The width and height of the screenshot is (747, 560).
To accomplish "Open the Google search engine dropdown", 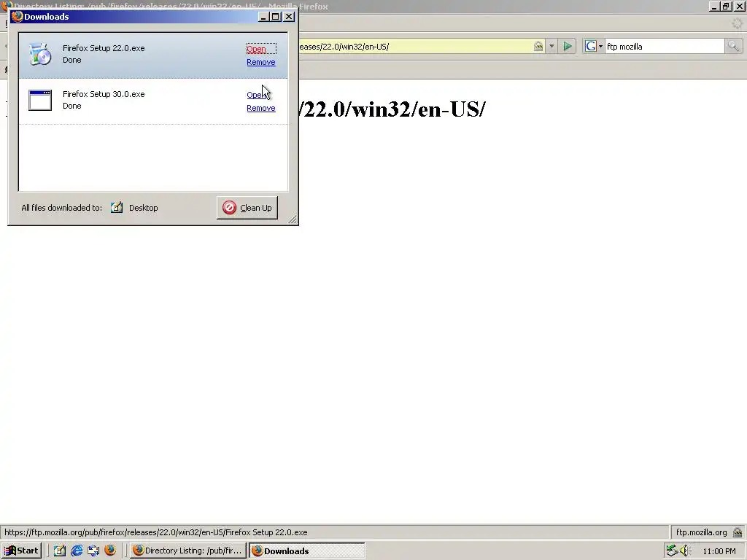I will point(594,46).
